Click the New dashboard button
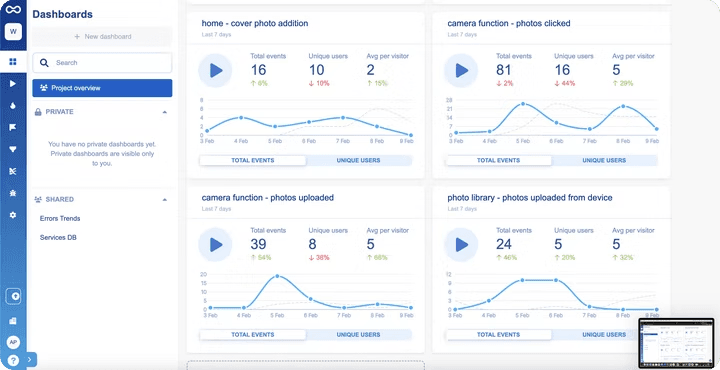Viewport: 720px width, 370px height. [102, 37]
